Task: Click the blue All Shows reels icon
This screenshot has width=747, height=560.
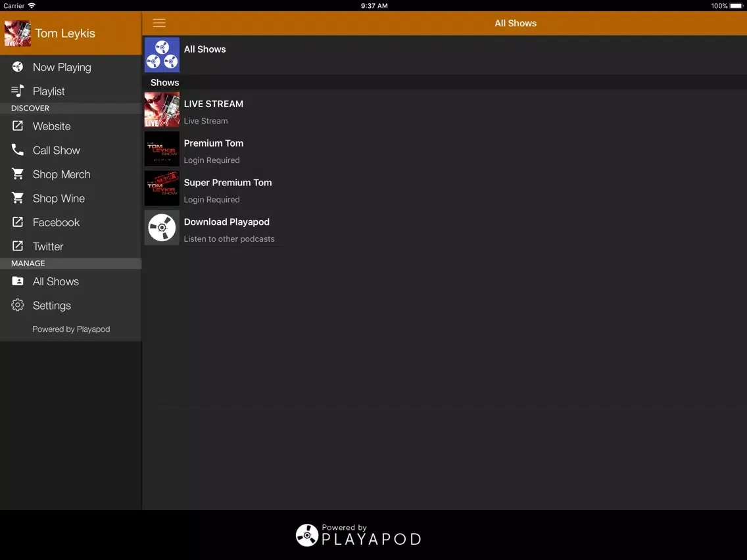Action: pyautogui.click(x=162, y=55)
